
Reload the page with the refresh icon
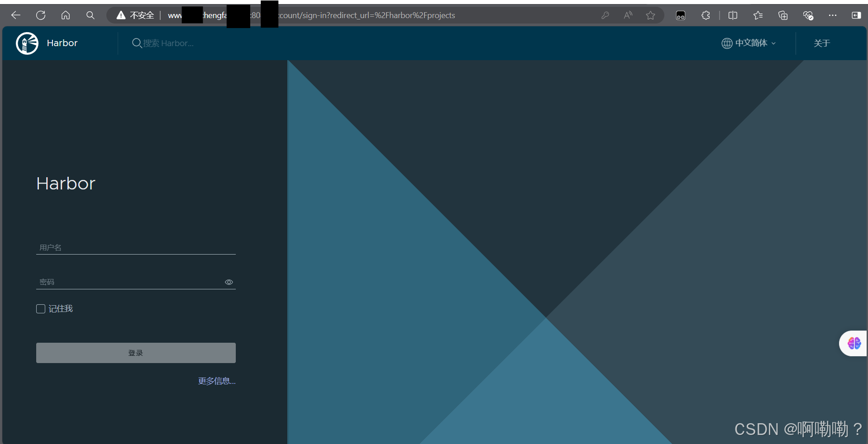(41, 15)
